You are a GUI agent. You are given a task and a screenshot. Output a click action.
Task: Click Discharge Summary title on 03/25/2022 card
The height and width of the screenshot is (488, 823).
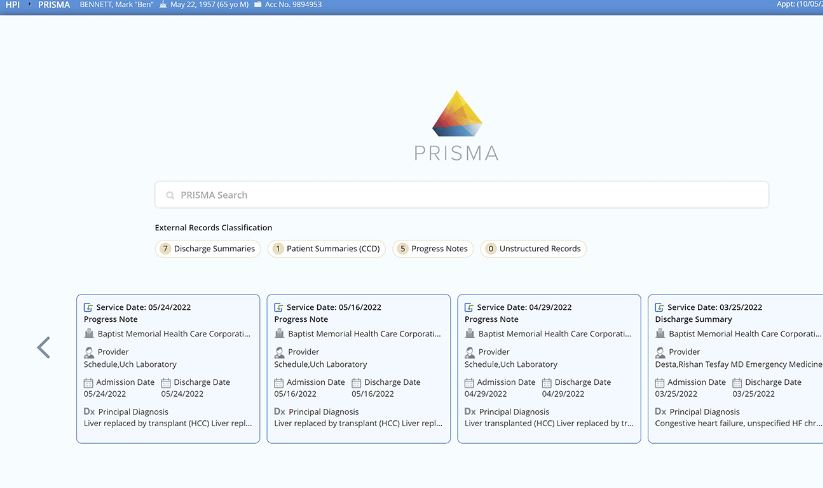click(x=693, y=319)
